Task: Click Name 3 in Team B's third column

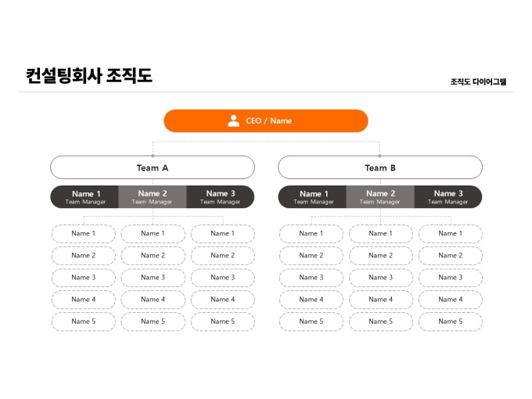Action: coord(450,278)
